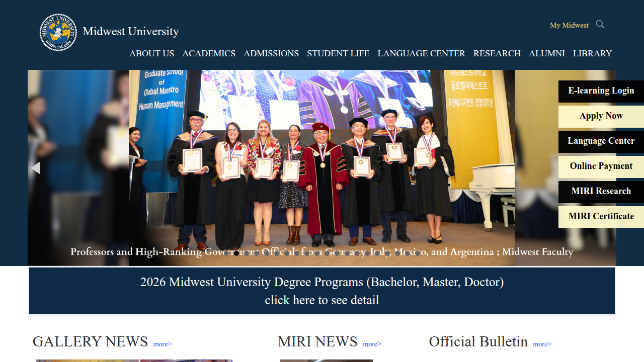Viewport: 644px width, 362px height.
Task: Click the Online Payment button
Action: click(x=601, y=166)
